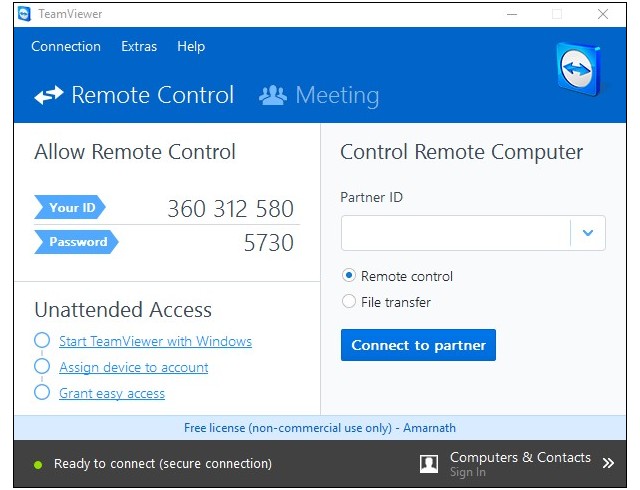Open the Connection menu
Screen dimensions: 640x490
tap(66, 46)
